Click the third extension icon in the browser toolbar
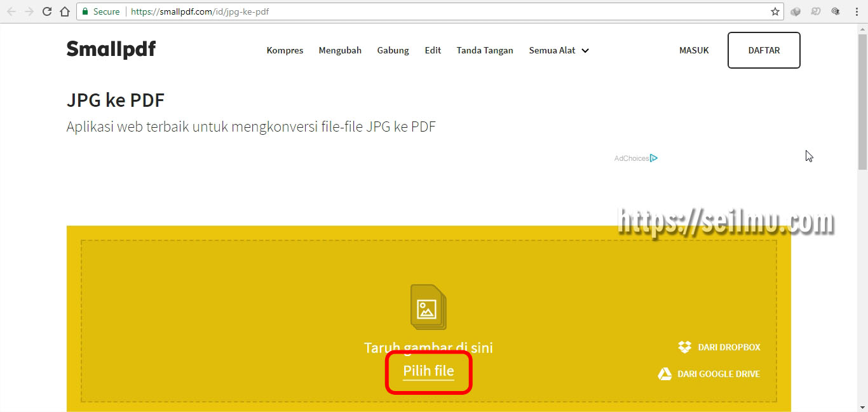 836,11
